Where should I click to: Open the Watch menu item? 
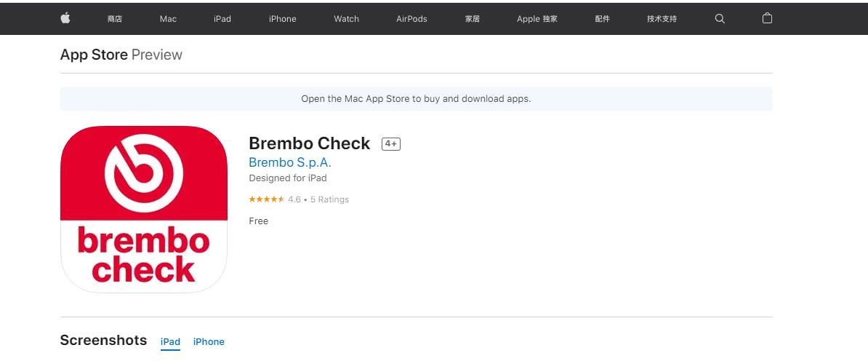[346, 19]
